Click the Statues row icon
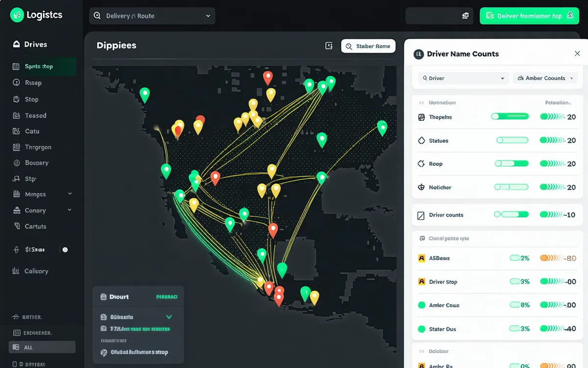The height and width of the screenshot is (368, 588). (x=421, y=140)
